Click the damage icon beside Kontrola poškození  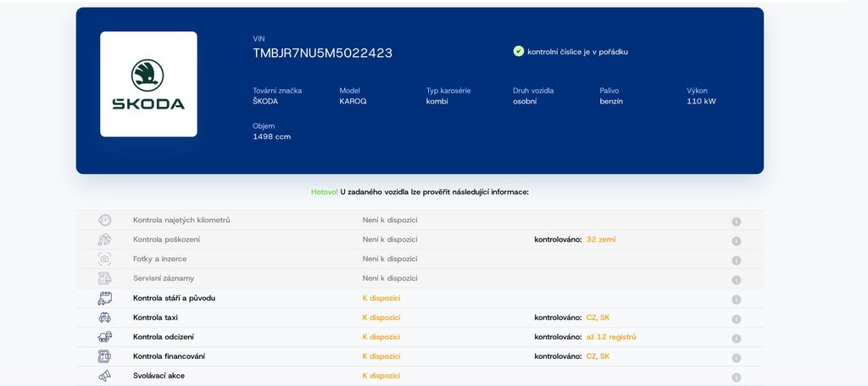click(x=104, y=239)
